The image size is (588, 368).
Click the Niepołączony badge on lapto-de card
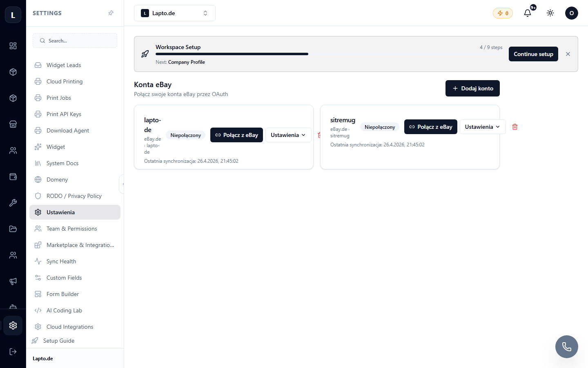tap(185, 135)
